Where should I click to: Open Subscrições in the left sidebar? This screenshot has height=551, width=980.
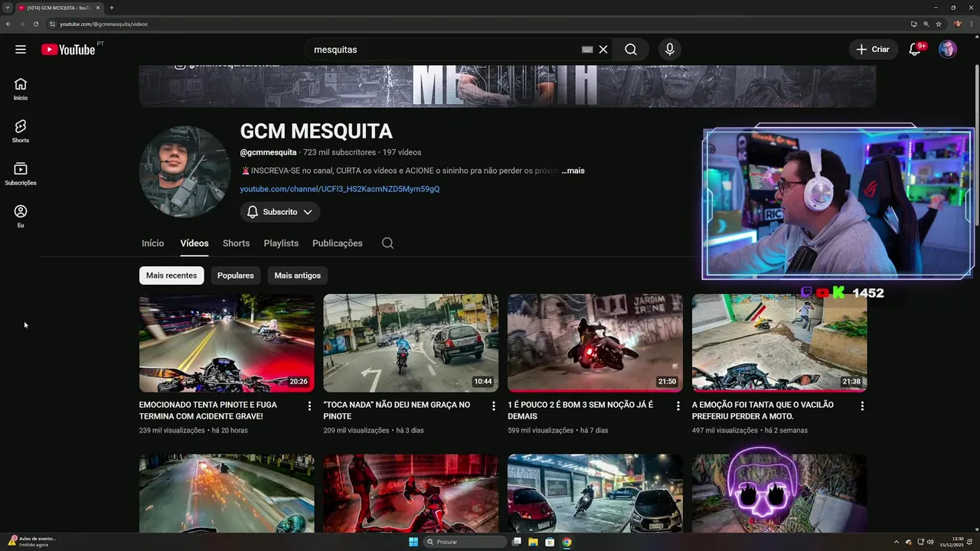[21, 174]
